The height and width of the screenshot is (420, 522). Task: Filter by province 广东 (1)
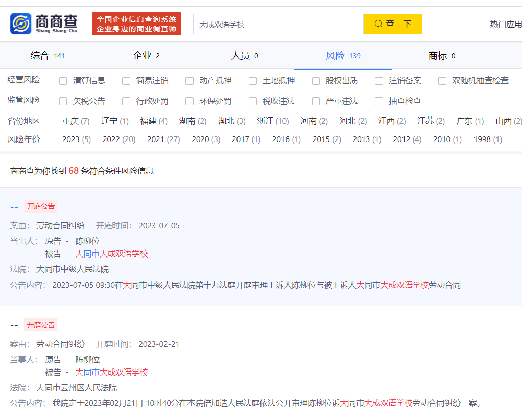click(x=470, y=121)
